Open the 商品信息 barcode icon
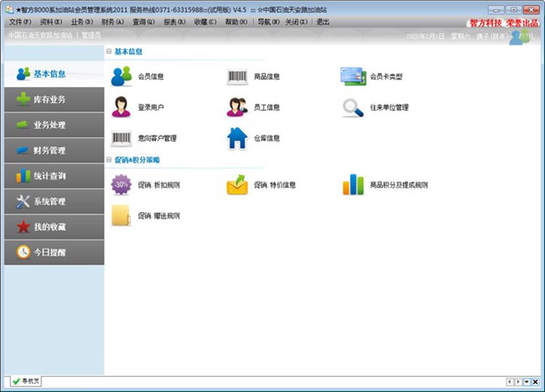The width and height of the screenshot is (545, 392). pyautogui.click(x=237, y=76)
